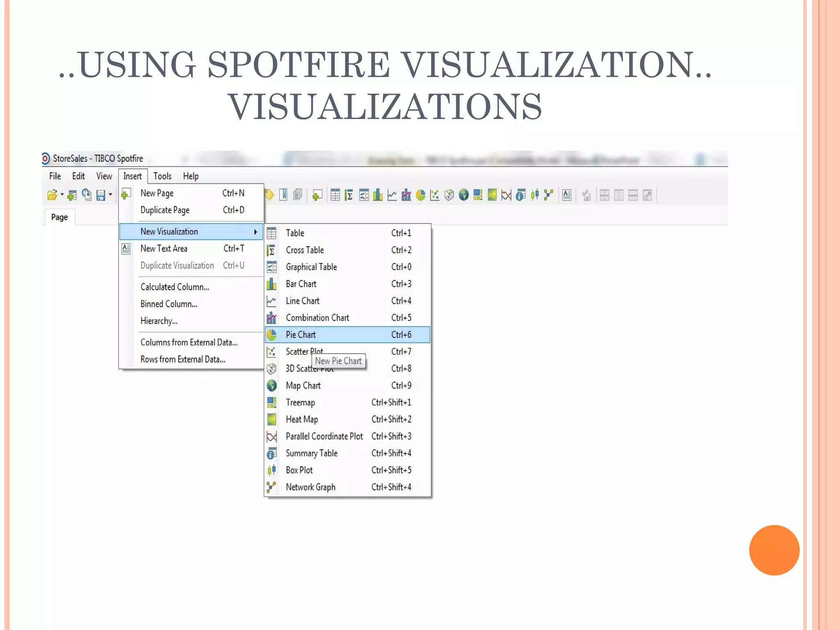Click the Reload Data toolbar icon
Viewport: 840px width, 630px height.
87,195
